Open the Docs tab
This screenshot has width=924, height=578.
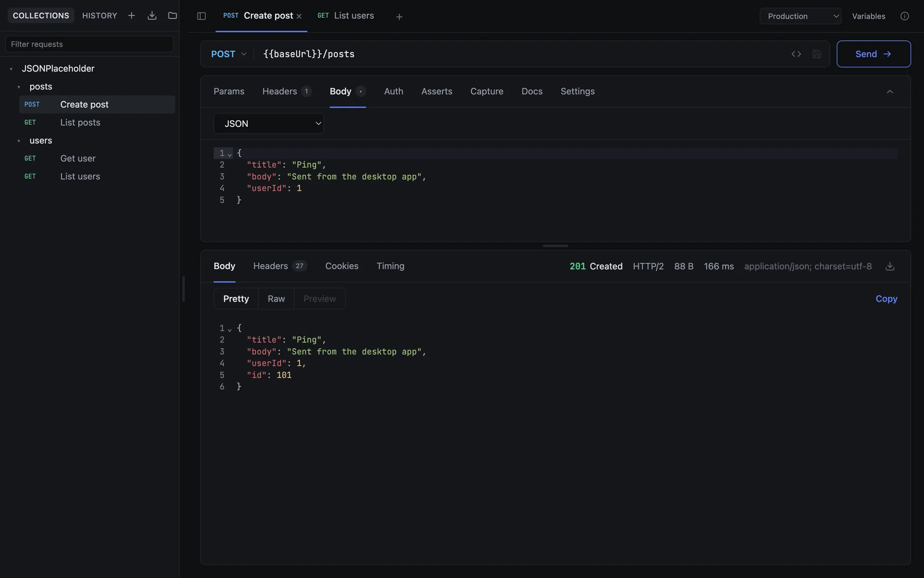(532, 92)
